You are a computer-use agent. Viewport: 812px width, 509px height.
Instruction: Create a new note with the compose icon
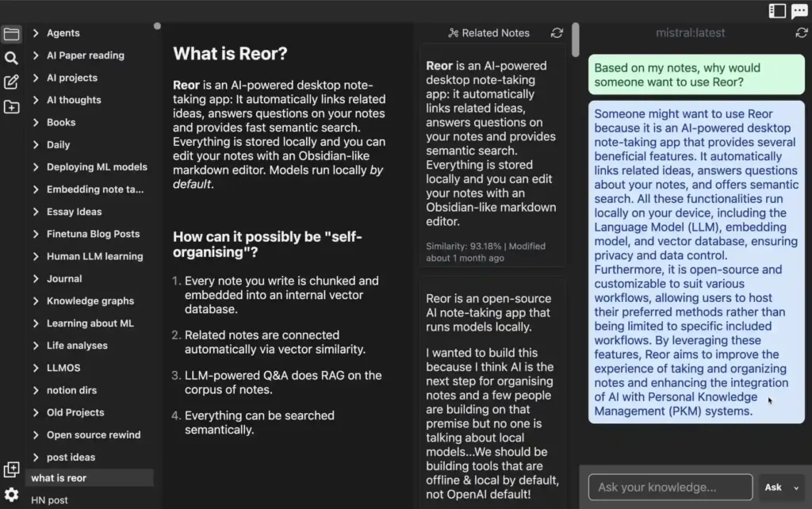pos(11,82)
